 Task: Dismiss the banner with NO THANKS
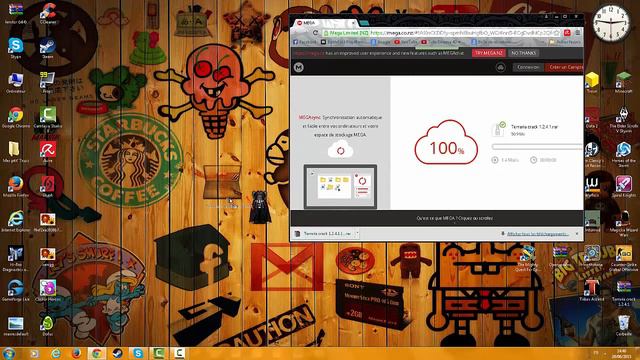point(524,53)
